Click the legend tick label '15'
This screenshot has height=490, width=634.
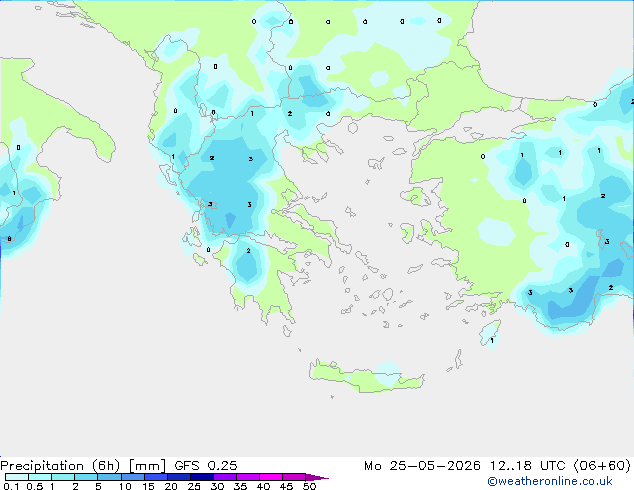click(148, 486)
